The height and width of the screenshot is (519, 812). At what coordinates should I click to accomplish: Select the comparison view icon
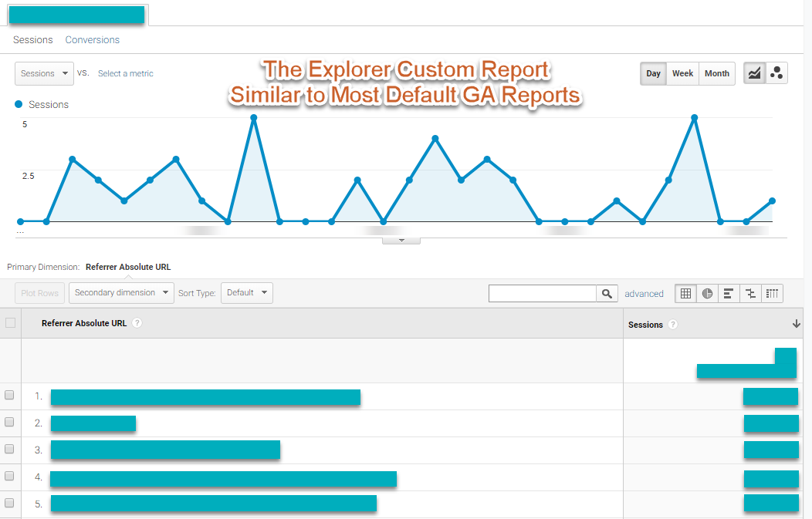pos(750,294)
